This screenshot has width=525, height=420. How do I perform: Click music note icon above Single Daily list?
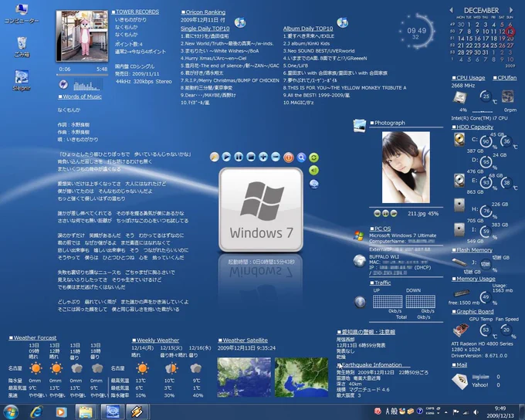[240, 22]
